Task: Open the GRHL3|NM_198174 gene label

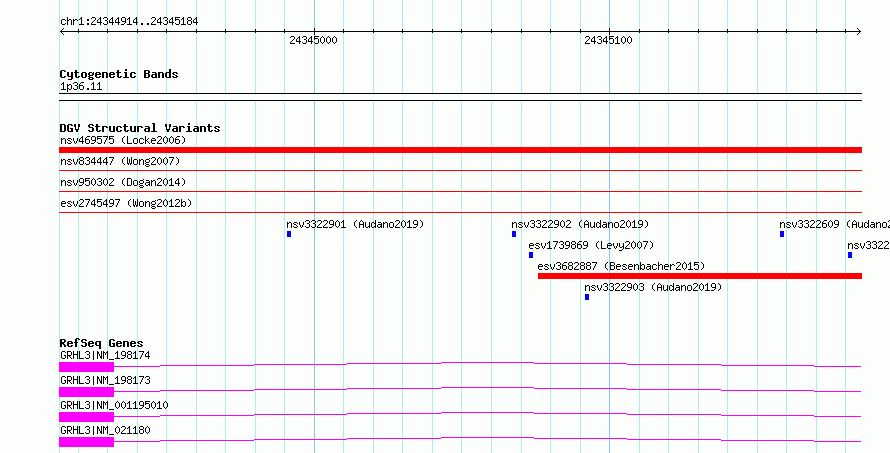Action: (105, 355)
